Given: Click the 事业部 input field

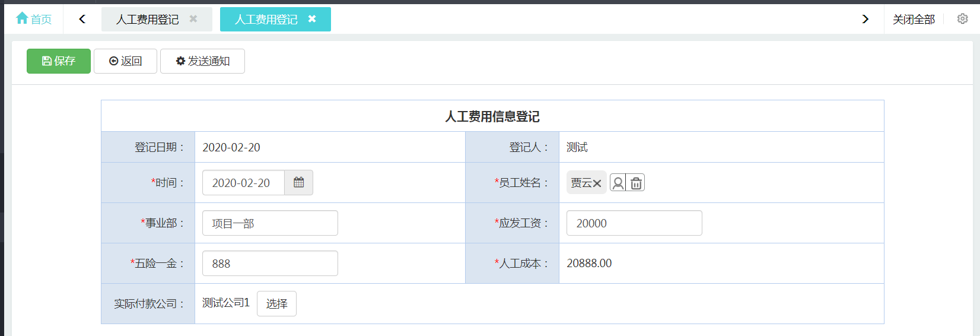Looking at the screenshot, I should pyautogui.click(x=270, y=223).
